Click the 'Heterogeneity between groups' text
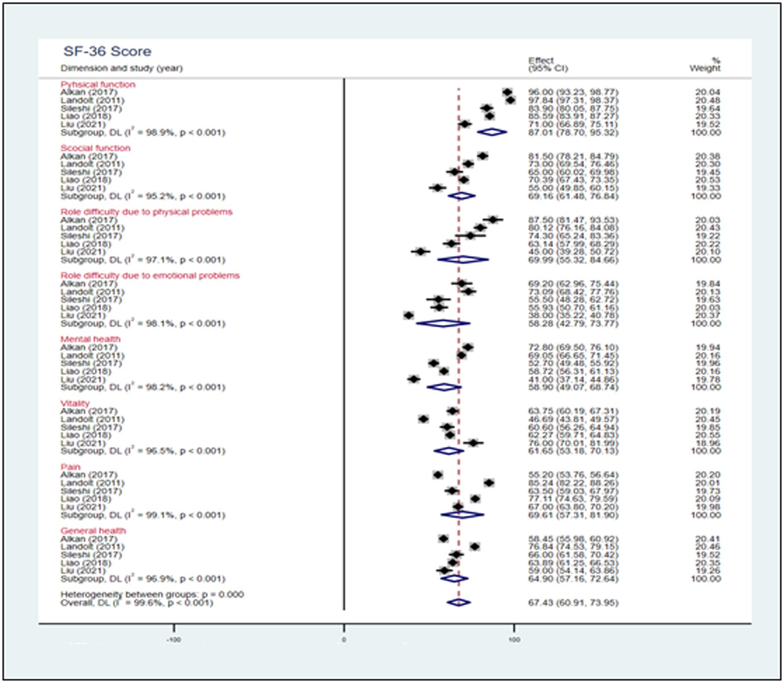 point(152,594)
